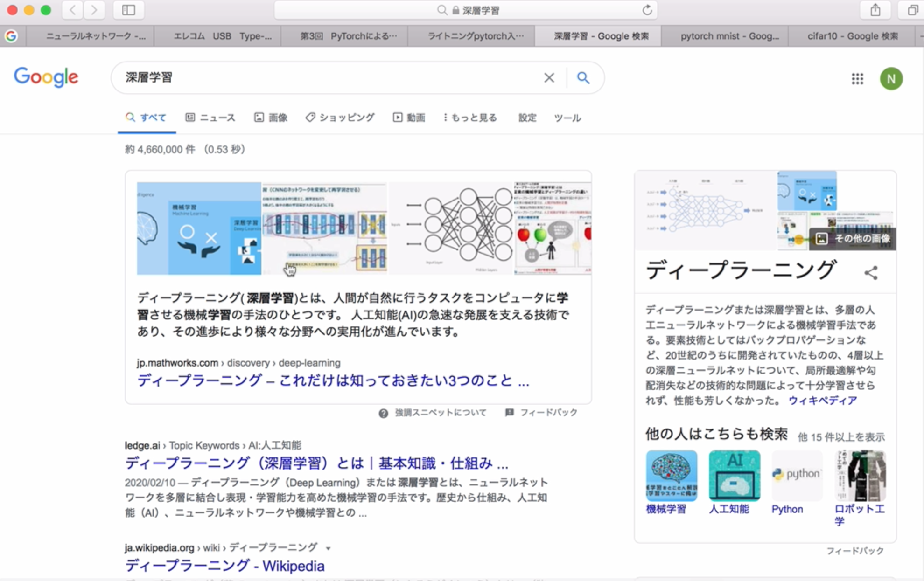Click 強調スニペットについて link
Screen dimensions: 924x581
440,413
